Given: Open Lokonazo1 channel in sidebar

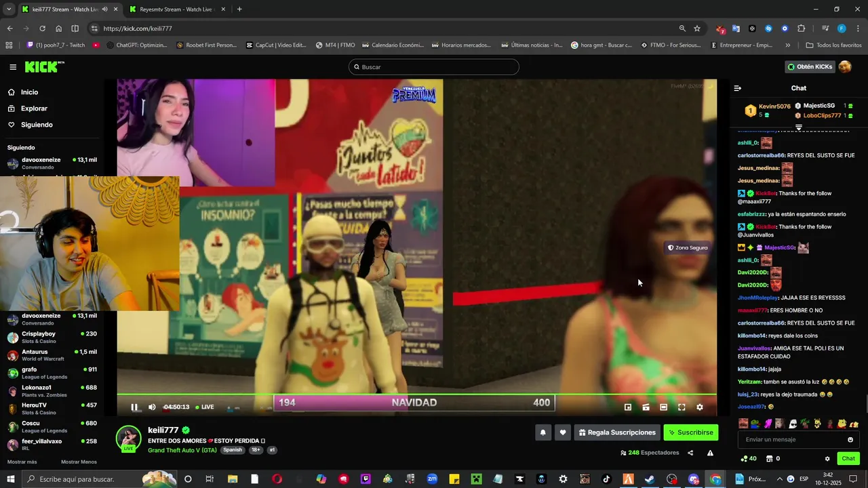Looking at the screenshot, I should point(52,390).
